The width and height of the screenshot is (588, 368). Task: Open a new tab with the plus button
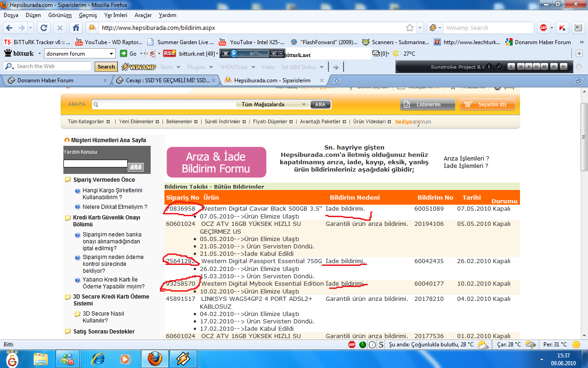click(x=337, y=80)
